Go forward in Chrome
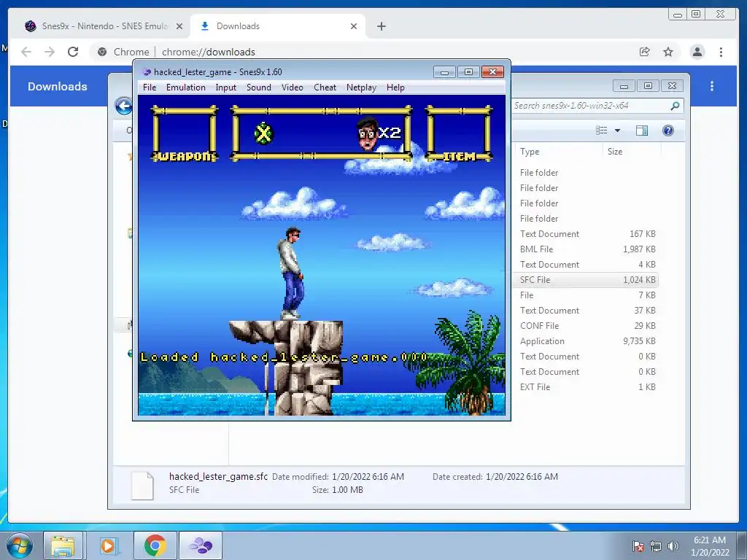The height and width of the screenshot is (560, 747). pos(50,52)
